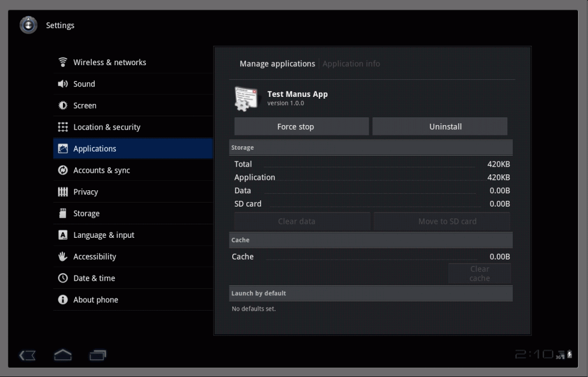This screenshot has width=588, height=377.
Task: Click the Wireless & networks Wi-Fi icon
Action: (x=63, y=62)
